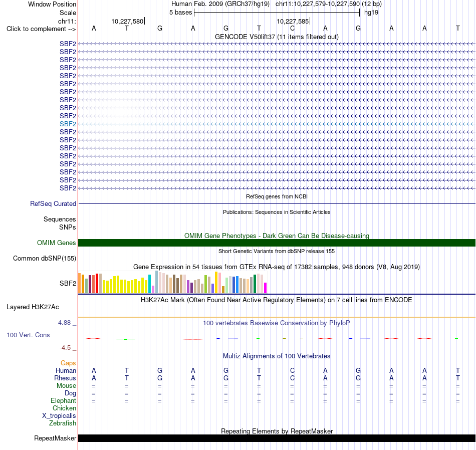Click the 'Scale' track label
The height and width of the screenshot is (450, 476).
point(68,13)
